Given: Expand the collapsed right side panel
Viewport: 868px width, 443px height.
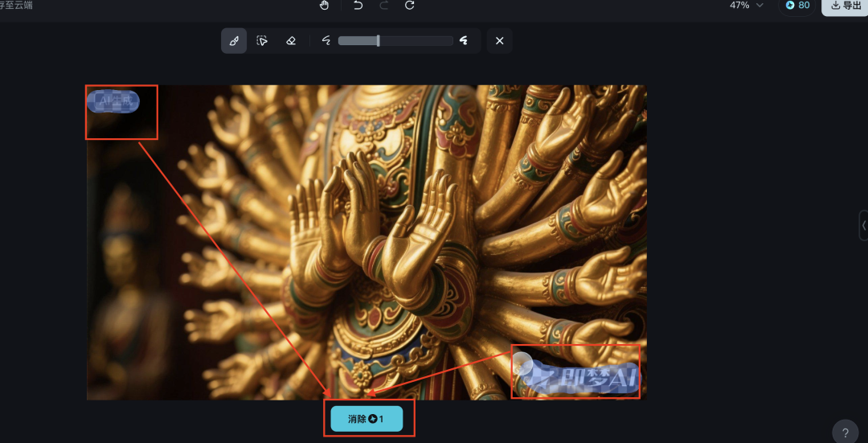Looking at the screenshot, I should tap(863, 225).
